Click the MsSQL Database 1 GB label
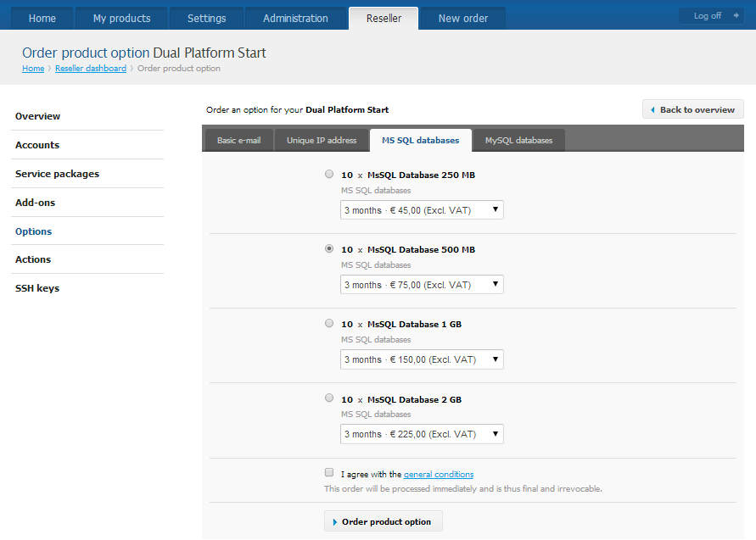756x540 pixels. pos(401,324)
